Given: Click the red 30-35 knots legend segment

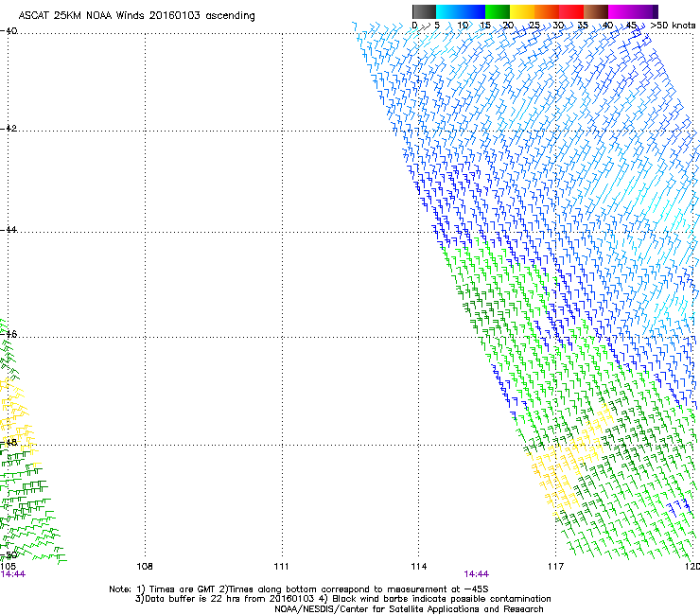Looking at the screenshot, I should point(571,11).
